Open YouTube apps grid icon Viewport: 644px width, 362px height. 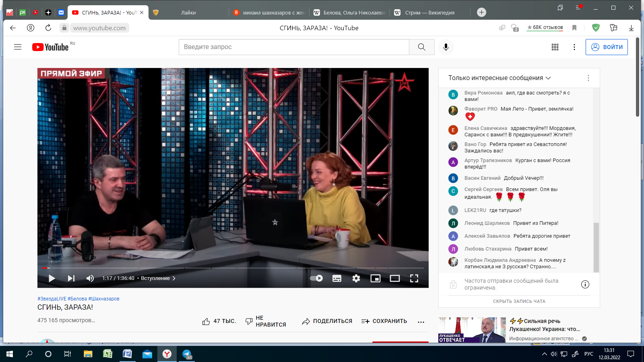(555, 47)
